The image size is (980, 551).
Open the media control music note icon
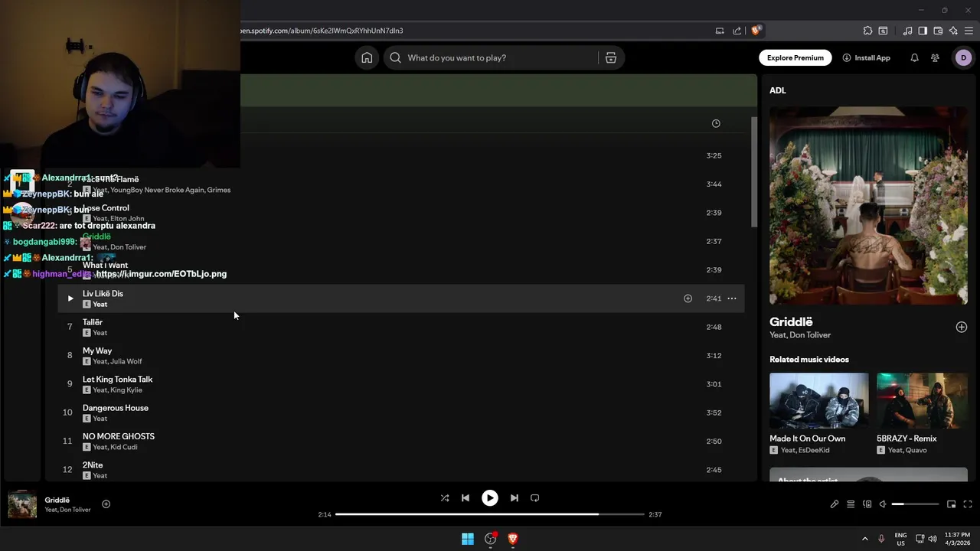[908, 31]
